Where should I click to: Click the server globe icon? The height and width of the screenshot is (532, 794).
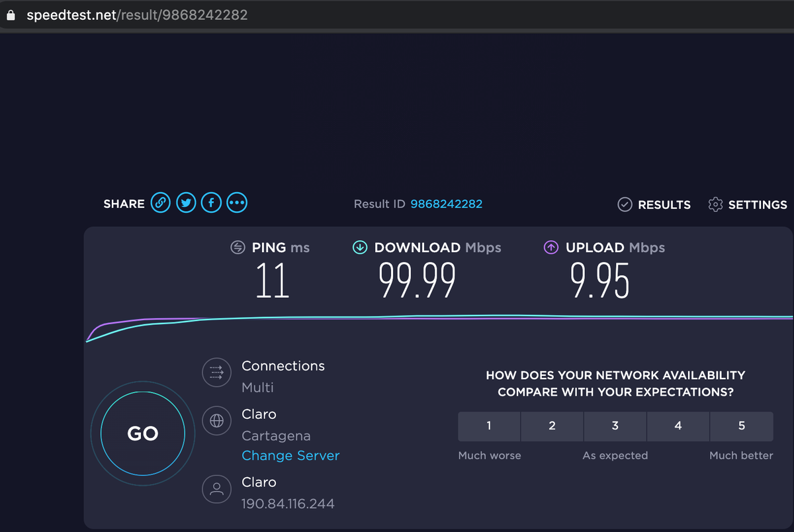coord(216,420)
